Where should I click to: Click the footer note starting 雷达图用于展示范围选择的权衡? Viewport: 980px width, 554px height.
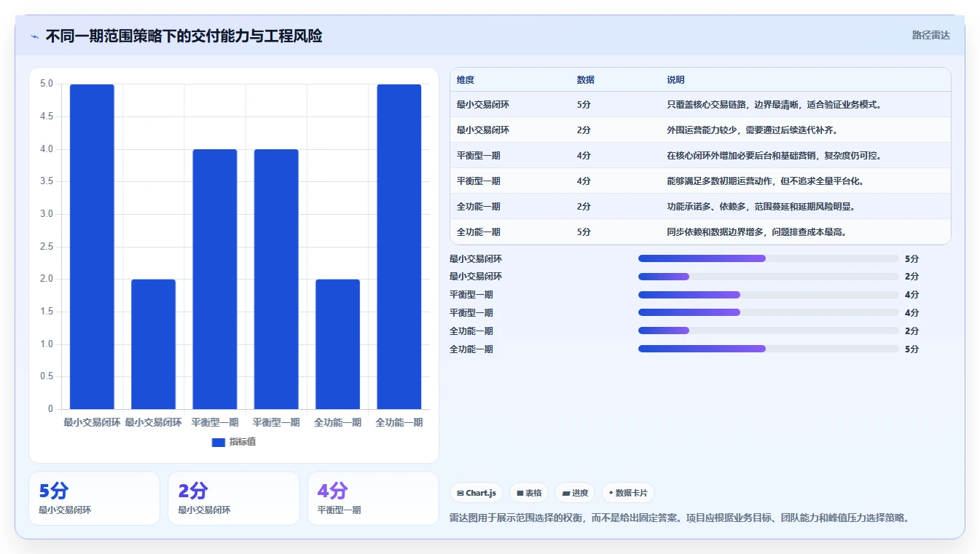(680, 518)
